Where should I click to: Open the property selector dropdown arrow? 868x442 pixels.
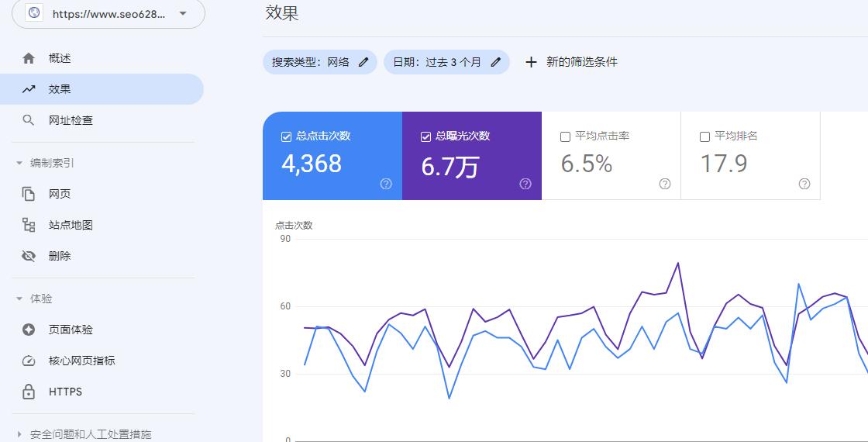[183, 14]
